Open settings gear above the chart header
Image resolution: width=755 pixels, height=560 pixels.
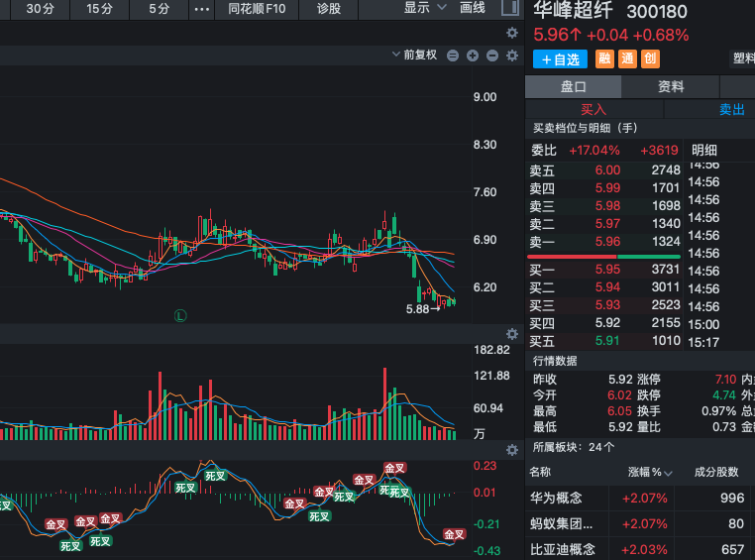(x=512, y=33)
